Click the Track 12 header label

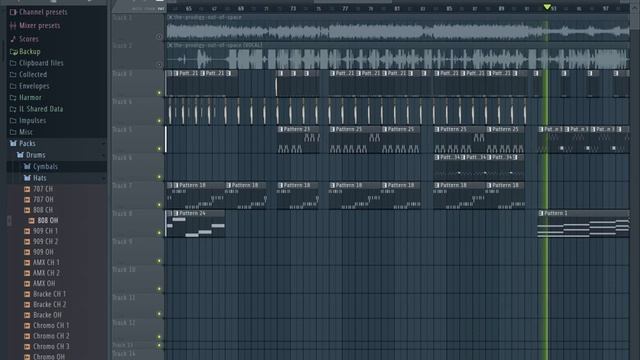pyautogui.click(x=124, y=323)
